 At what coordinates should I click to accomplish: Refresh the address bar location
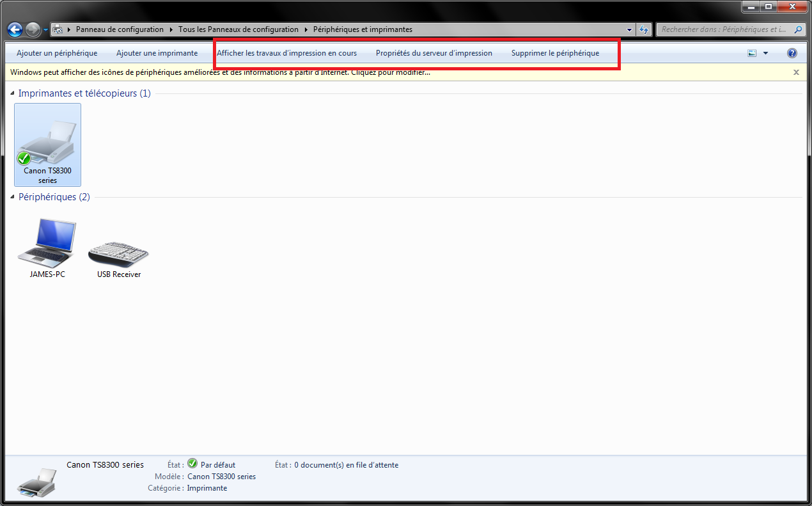pos(644,29)
